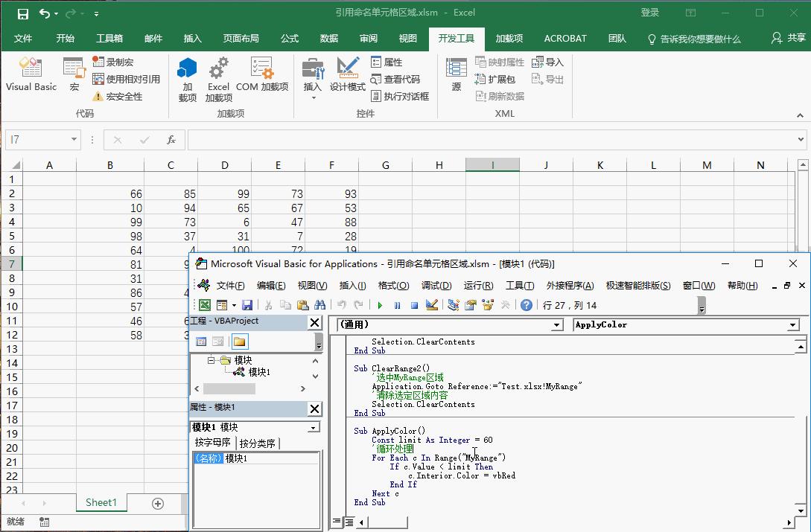Screen dimensions: 811x532
Task: Switch to the 公式 ribbon tab
Action: pyautogui.click(x=289, y=38)
